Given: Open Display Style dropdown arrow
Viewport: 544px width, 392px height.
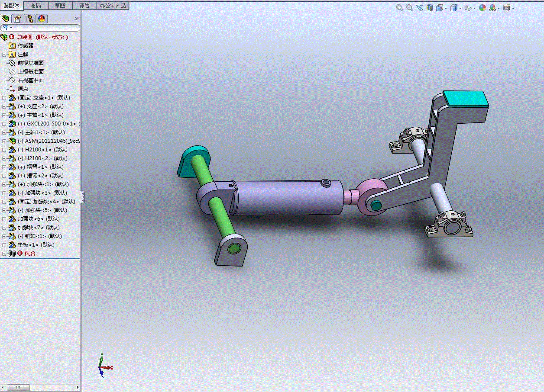Looking at the screenshot, I should (460, 8).
